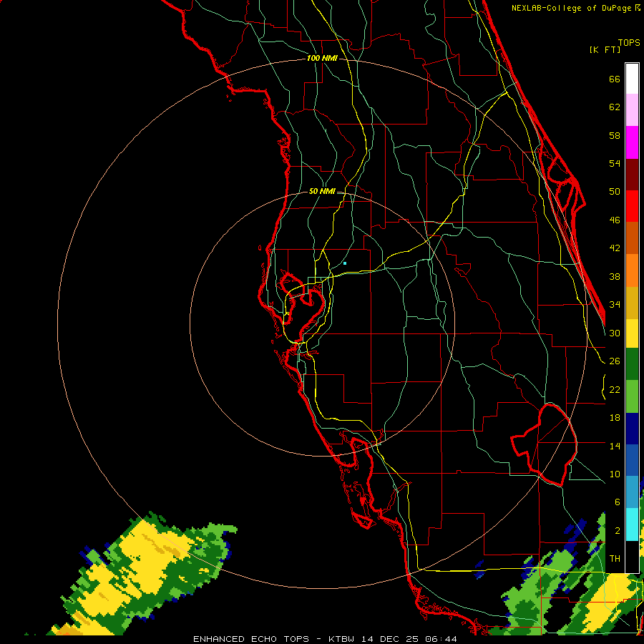This screenshot has height=644, width=644.
Task: Pick the bright red legend swatch at 46
Action: (632, 206)
